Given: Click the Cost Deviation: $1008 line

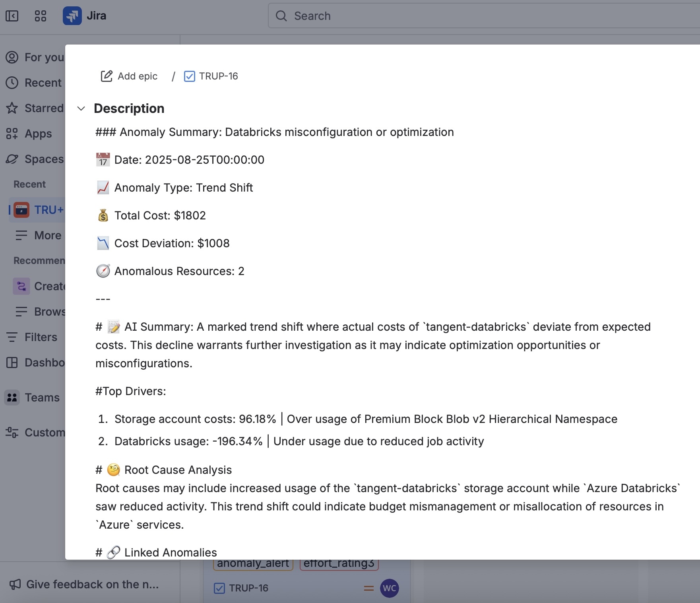Looking at the screenshot, I should click(x=163, y=243).
